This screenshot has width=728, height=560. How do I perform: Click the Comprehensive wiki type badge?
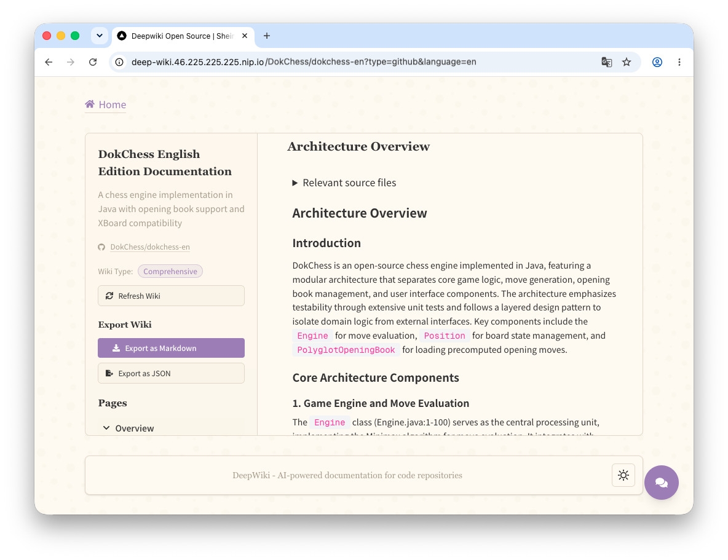point(170,271)
